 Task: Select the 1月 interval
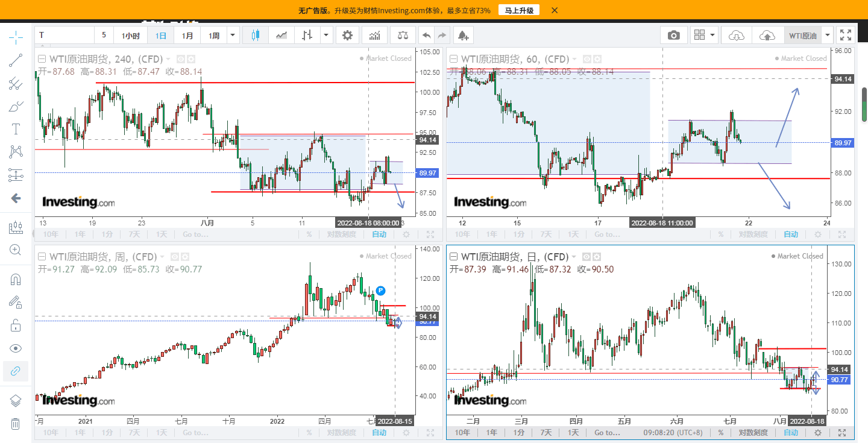pos(187,36)
